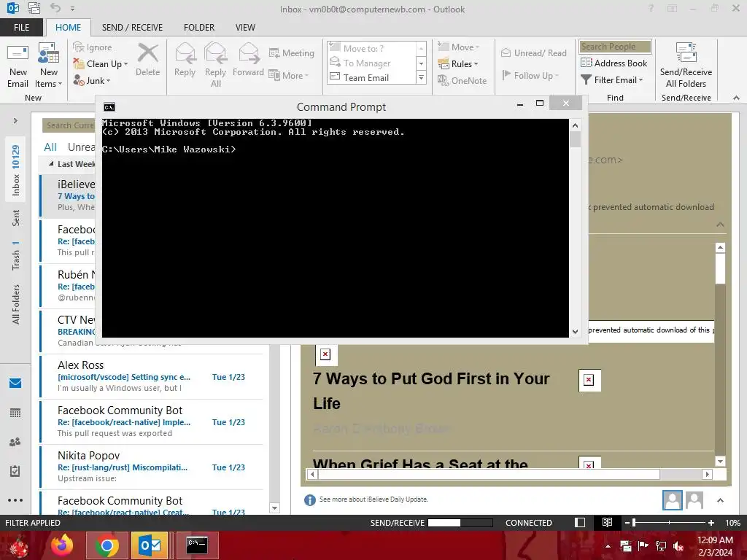The image size is (747, 560).
Task: Switch to Tasks view icon
Action: pyautogui.click(x=15, y=471)
